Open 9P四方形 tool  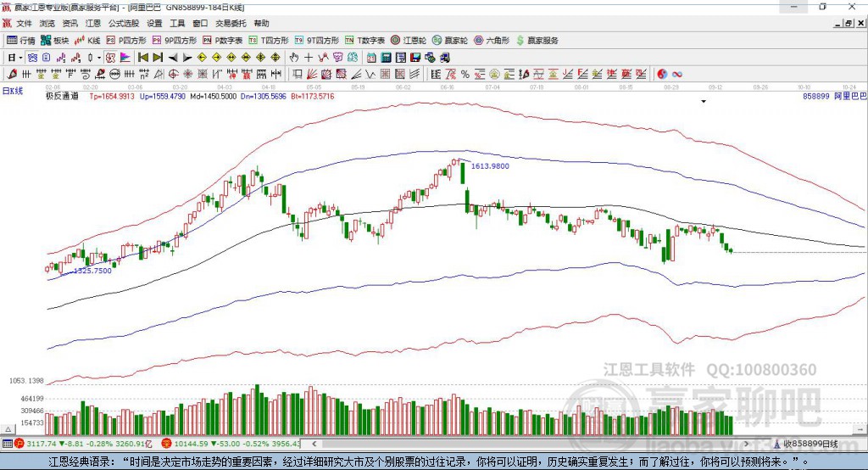pos(175,41)
